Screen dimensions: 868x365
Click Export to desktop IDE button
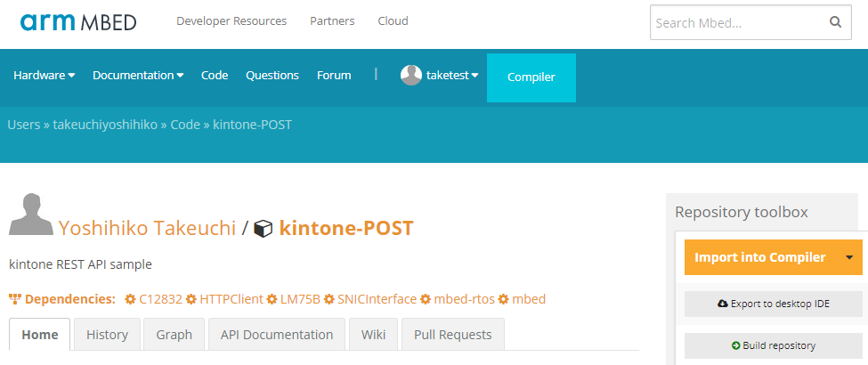click(774, 304)
